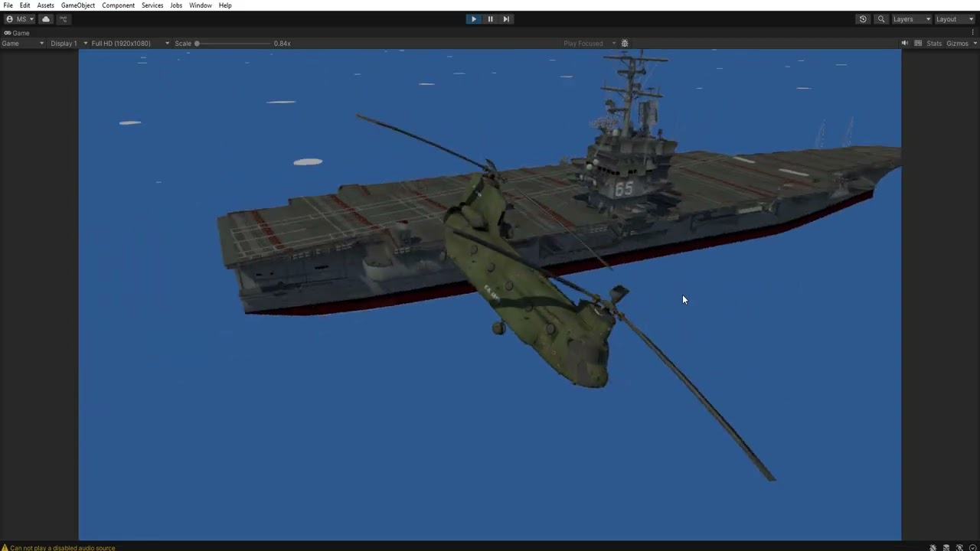Open the File menu

pos(8,5)
